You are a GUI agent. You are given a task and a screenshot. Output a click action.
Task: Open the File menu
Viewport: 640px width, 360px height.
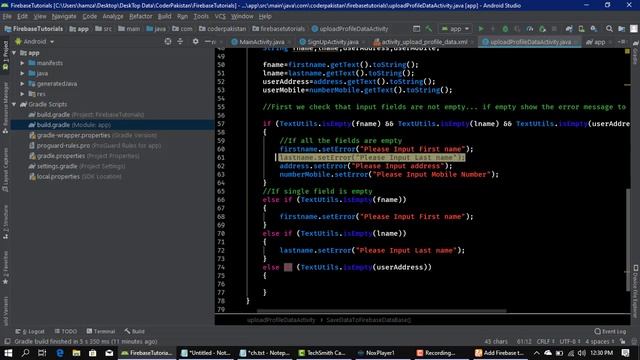(7, 16)
